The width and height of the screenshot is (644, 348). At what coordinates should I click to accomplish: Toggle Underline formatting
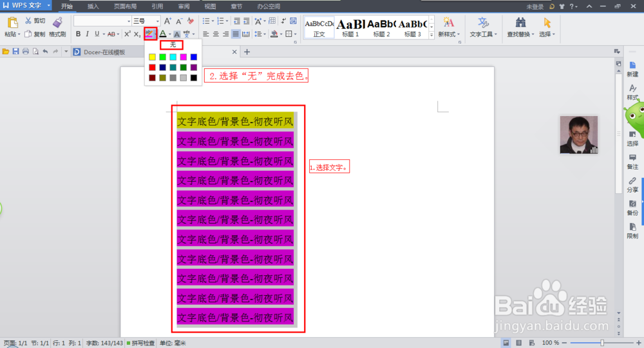pos(97,34)
